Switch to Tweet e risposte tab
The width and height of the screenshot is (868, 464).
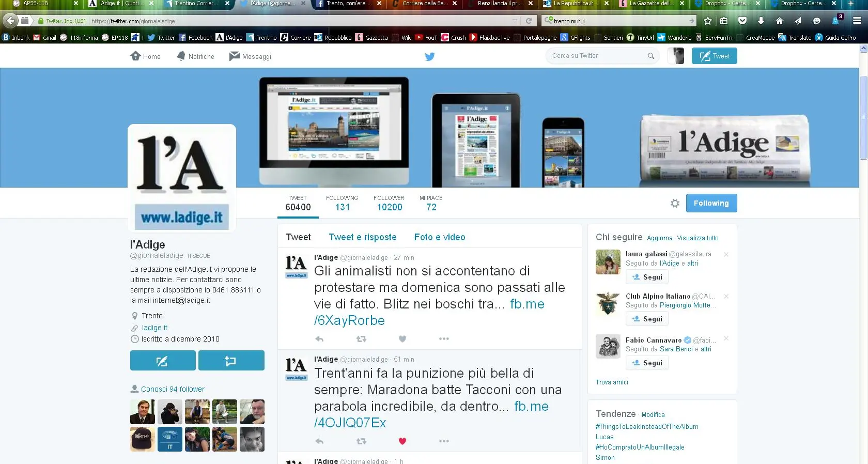(363, 237)
